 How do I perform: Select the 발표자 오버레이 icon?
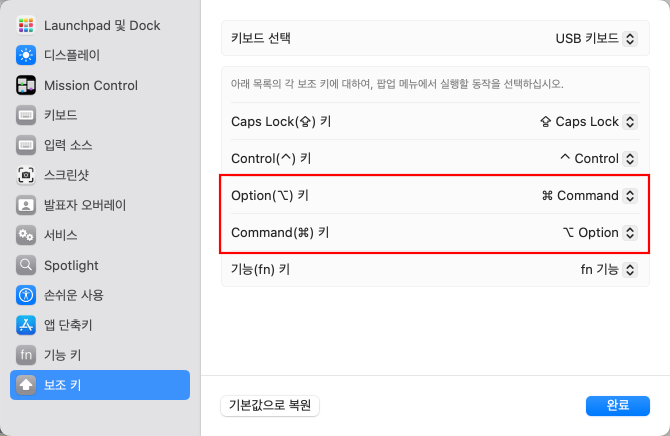click(x=26, y=205)
